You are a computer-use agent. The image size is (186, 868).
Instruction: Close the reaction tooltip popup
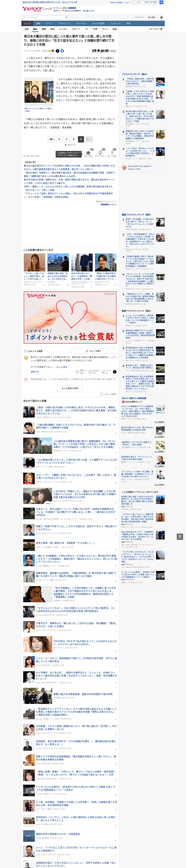pyautogui.click(x=81, y=152)
